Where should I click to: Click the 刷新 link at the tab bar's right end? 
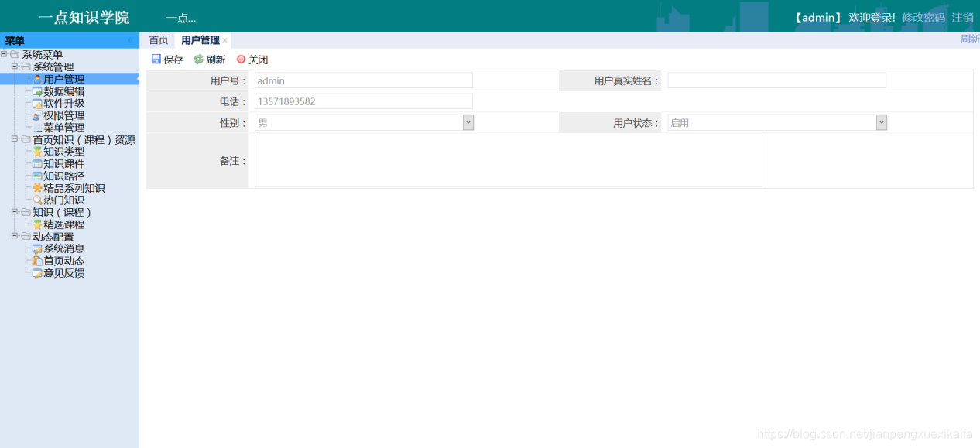970,39
